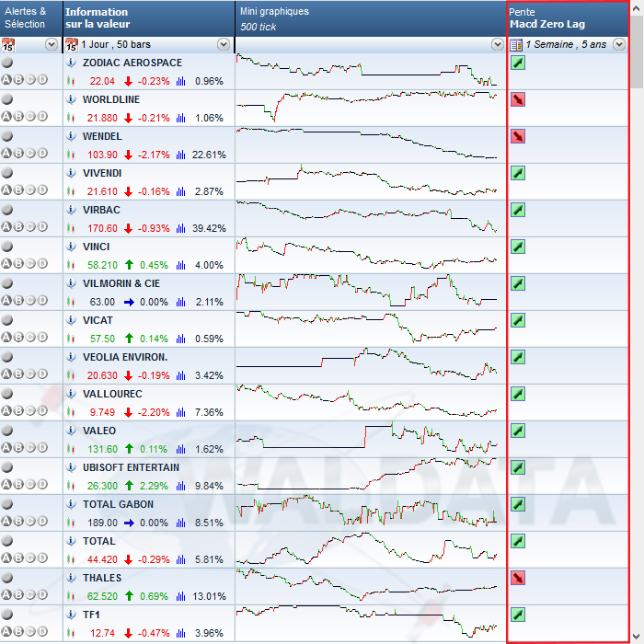The width and height of the screenshot is (644, 644).
Task: Click volume bars icon for VEOLIA ENVIRON.
Action: pos(180,375)
